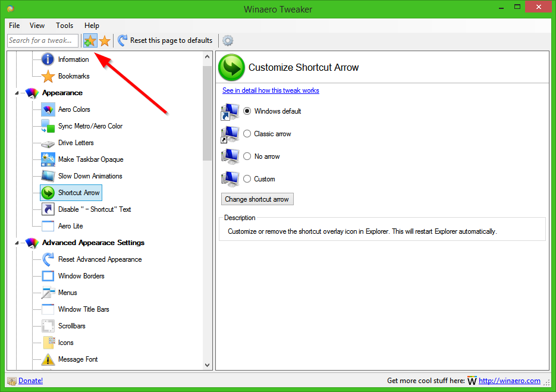Open the View menu
Screen dimensions: 556x392
coord(37,26)
